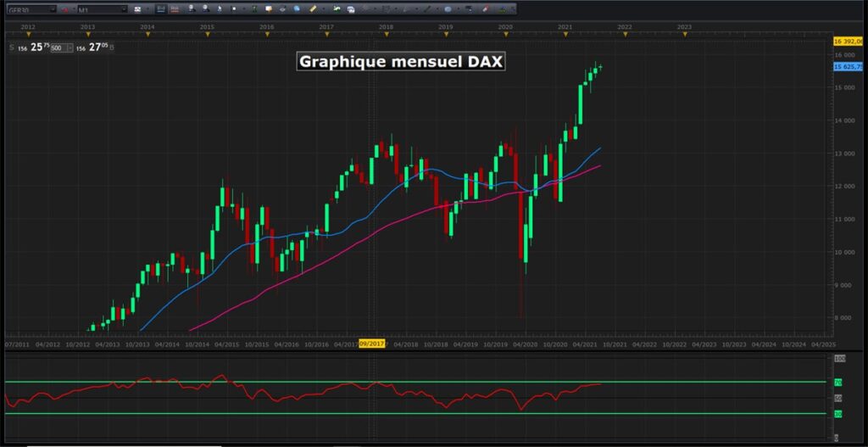
Task: Select the highlighted bar chart style icon
Action: pyautogui.click(x=160, y=8)
